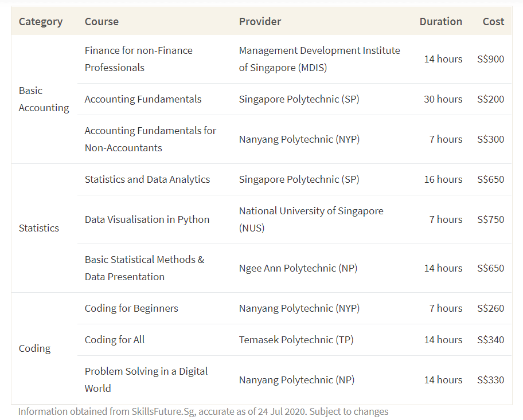Image resolution: width=523 pixels, height=420 pixels.
Task: Click the SkillsFuture.Sg attribution text
Action: [204, 411]
